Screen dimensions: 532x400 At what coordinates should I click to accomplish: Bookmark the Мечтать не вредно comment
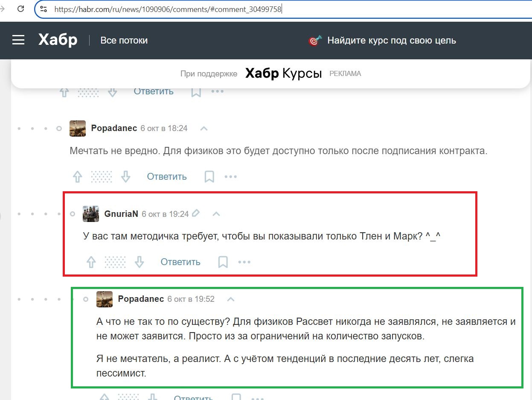pos(209,177)
